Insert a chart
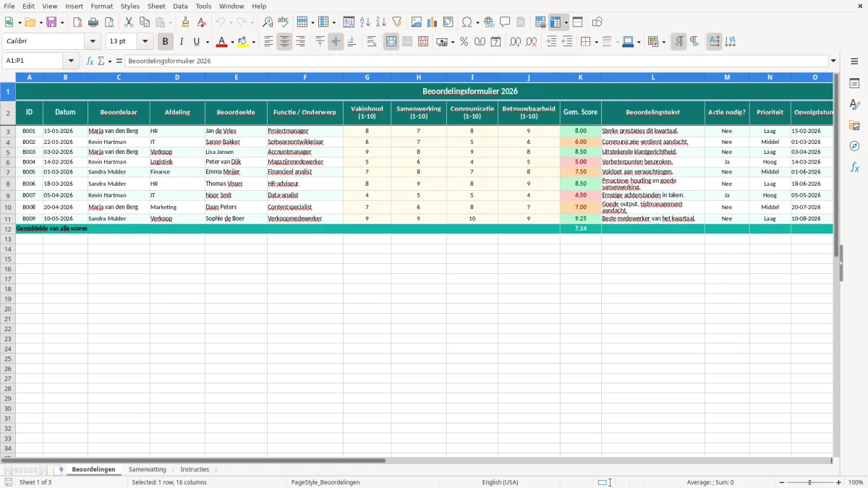 click(x=433, y=22)
